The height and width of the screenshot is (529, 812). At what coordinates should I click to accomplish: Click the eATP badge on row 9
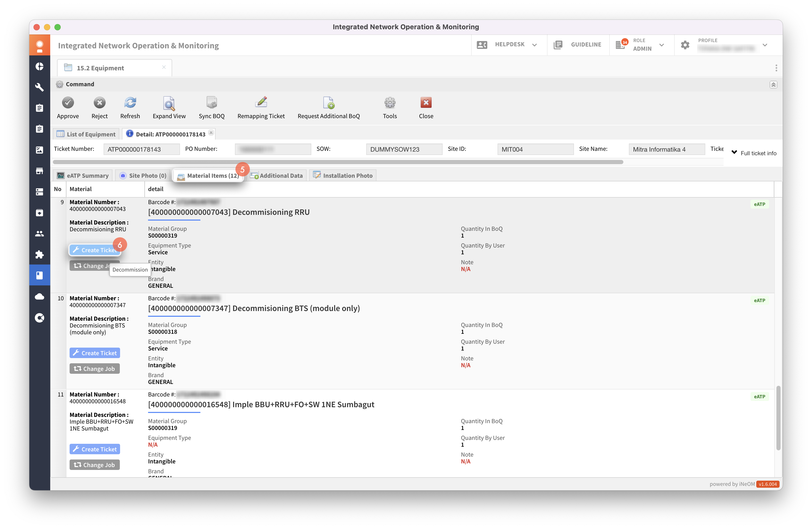click(x=759, y=204)
